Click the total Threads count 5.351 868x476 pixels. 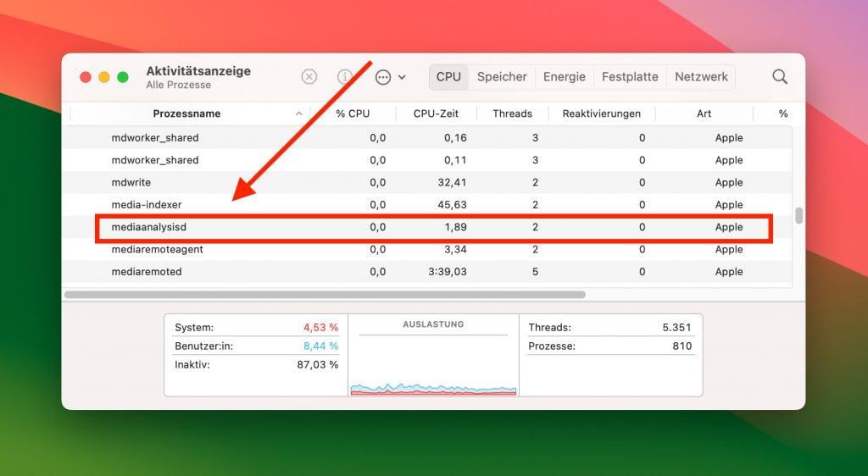tap(676, 327)
